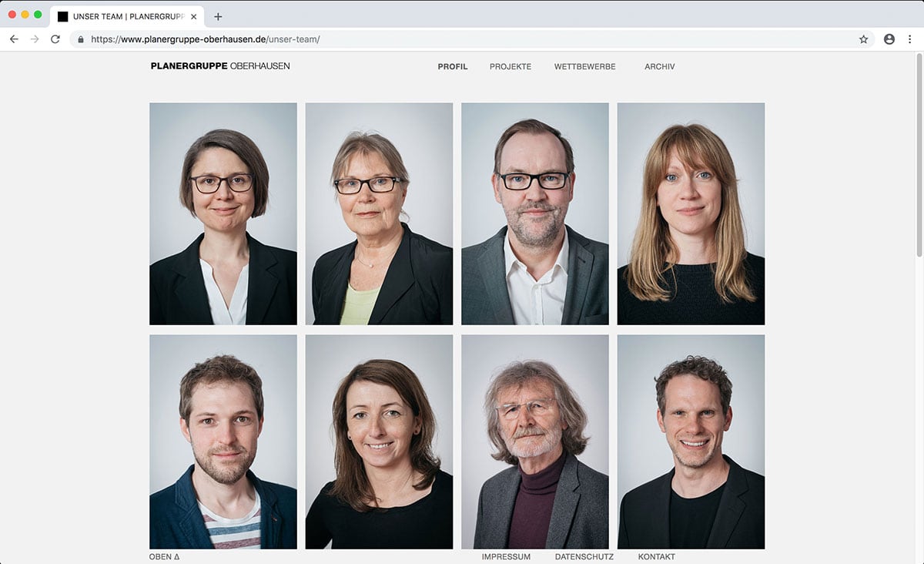
Task: Open the IMPRESSUM link
Action: coord(506,557)
